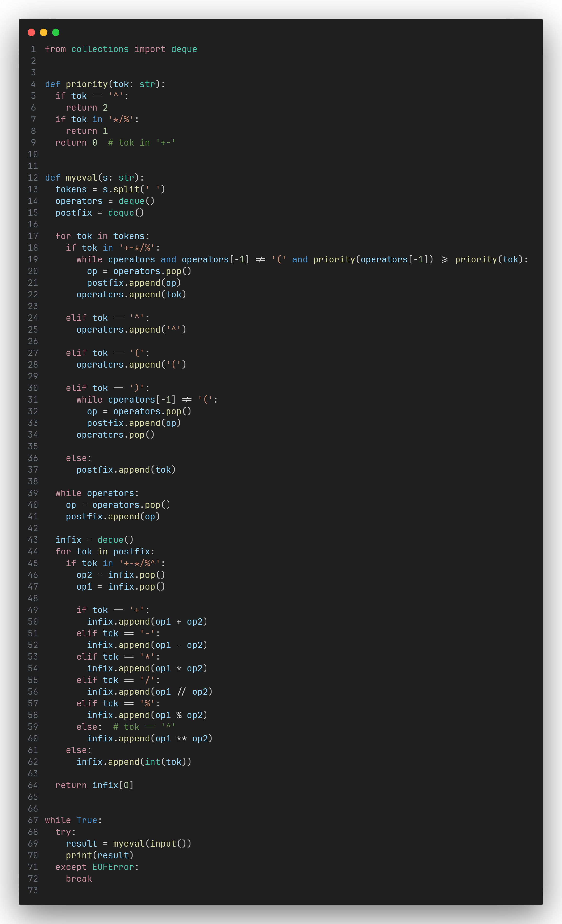Click 'EOFError' in the except clause
Screen dimensions: 562x924
[x=113, y=867]
